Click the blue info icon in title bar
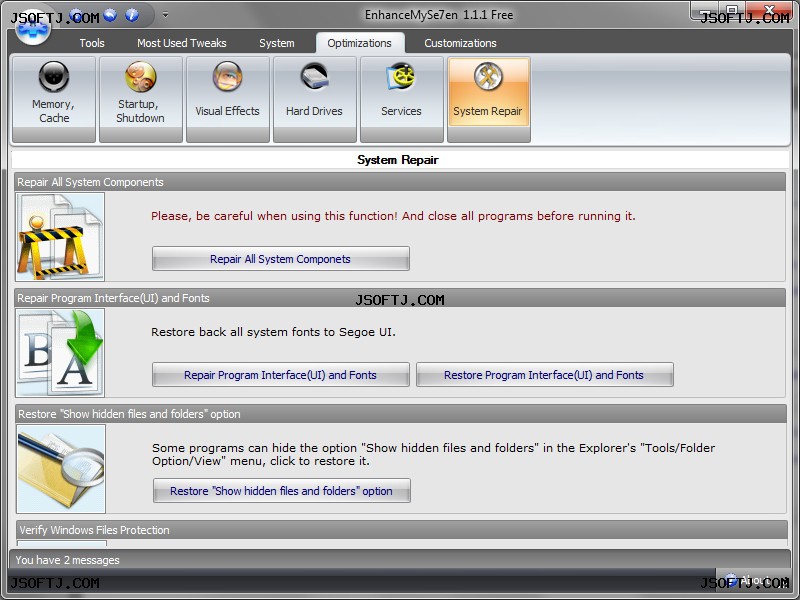 tap(132, 15)
